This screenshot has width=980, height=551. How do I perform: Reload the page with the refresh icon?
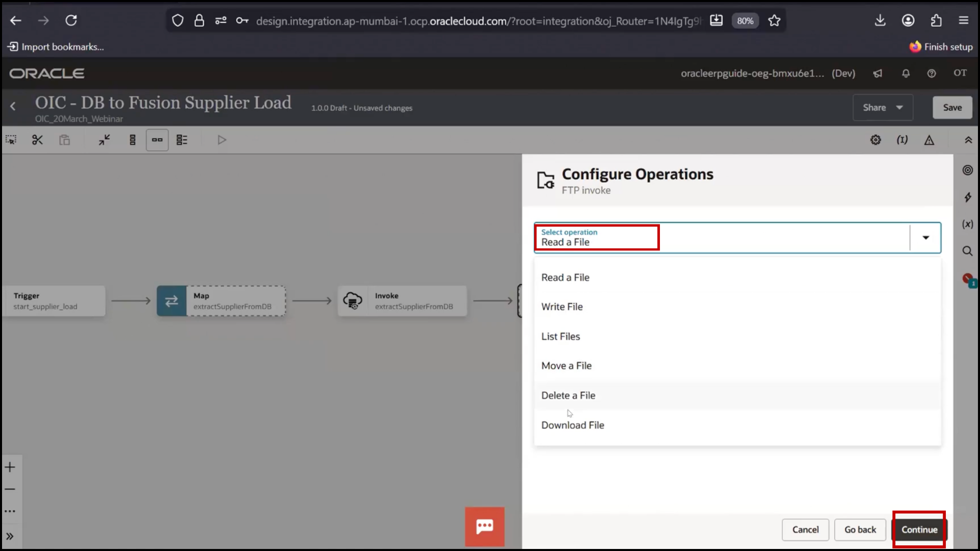71,20
